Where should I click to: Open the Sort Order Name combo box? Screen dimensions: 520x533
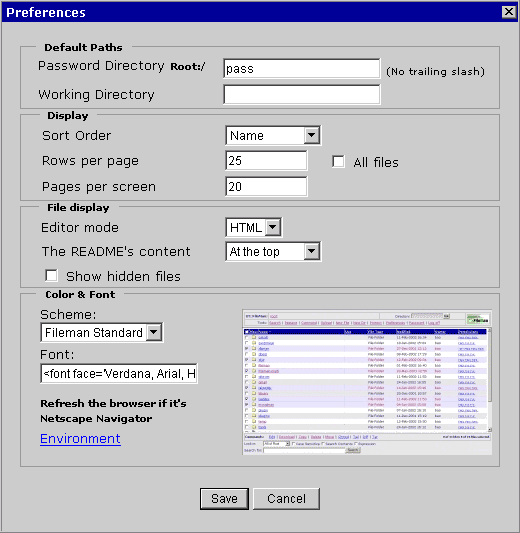(273, 135)
